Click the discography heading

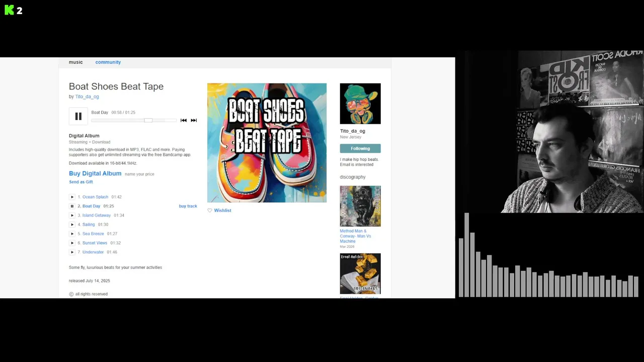pos(353,177)
